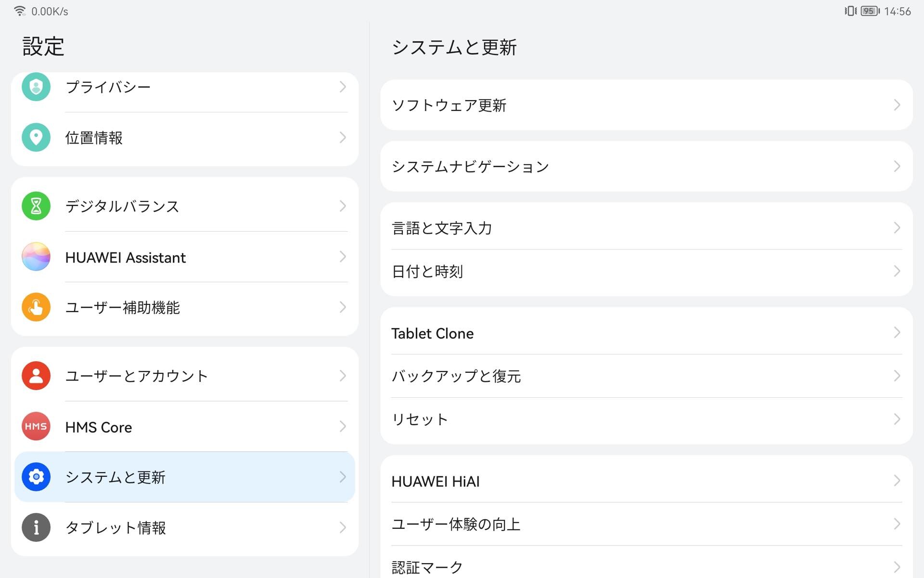The image size is (924, 578).
Task: Click the リセット row chevron
Action: click(897, 419)
